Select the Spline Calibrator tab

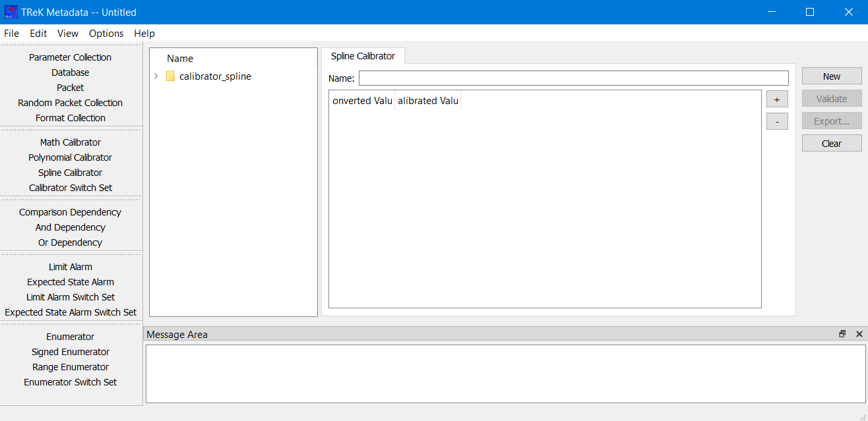coord(363,56)
